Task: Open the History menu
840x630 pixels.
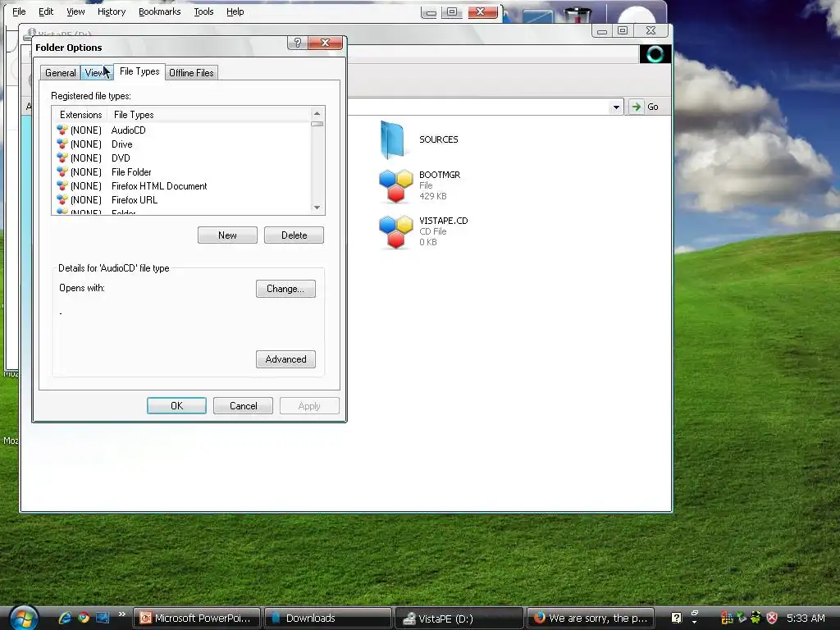Action: 112,11
